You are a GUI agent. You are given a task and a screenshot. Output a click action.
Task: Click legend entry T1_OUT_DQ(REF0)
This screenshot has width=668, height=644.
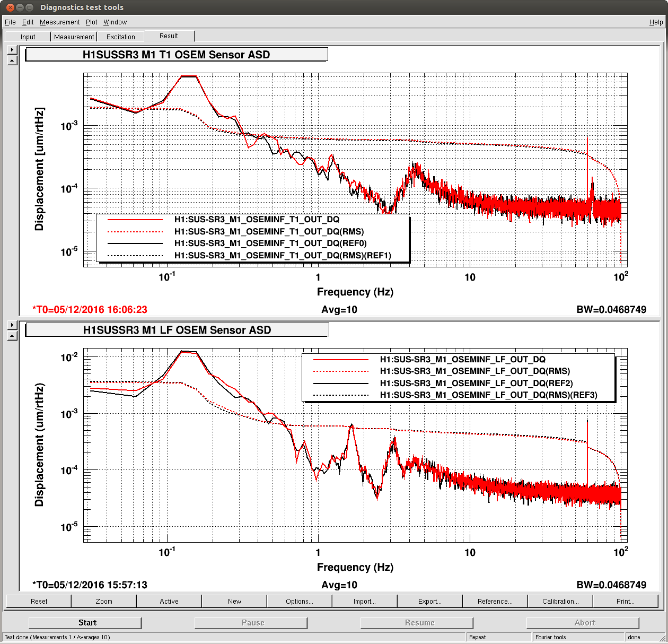coord(270,243)
